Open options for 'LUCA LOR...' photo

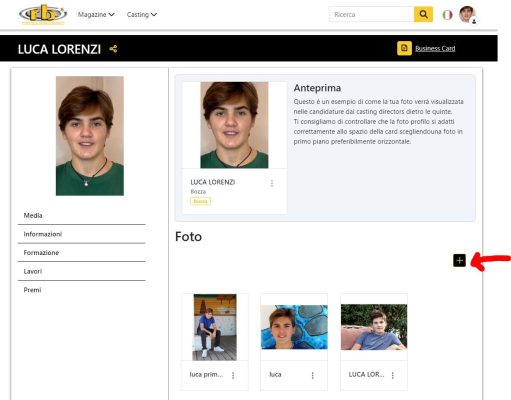tap(393, 376)
